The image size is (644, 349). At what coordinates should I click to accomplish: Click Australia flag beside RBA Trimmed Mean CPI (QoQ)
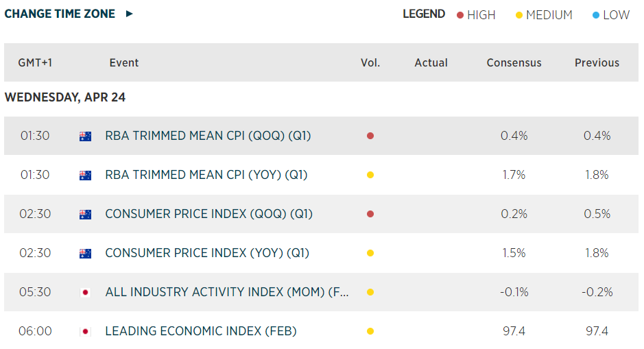(x=86, y=136)
